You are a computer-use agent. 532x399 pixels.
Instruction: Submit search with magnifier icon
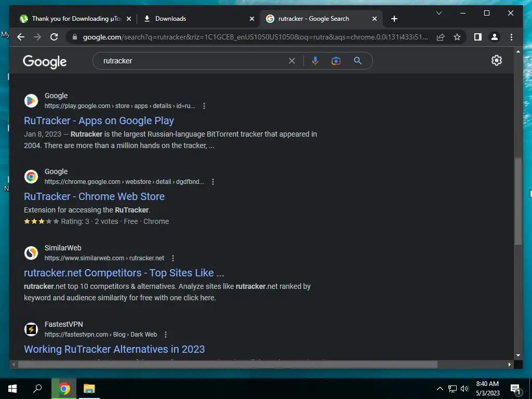357,61
